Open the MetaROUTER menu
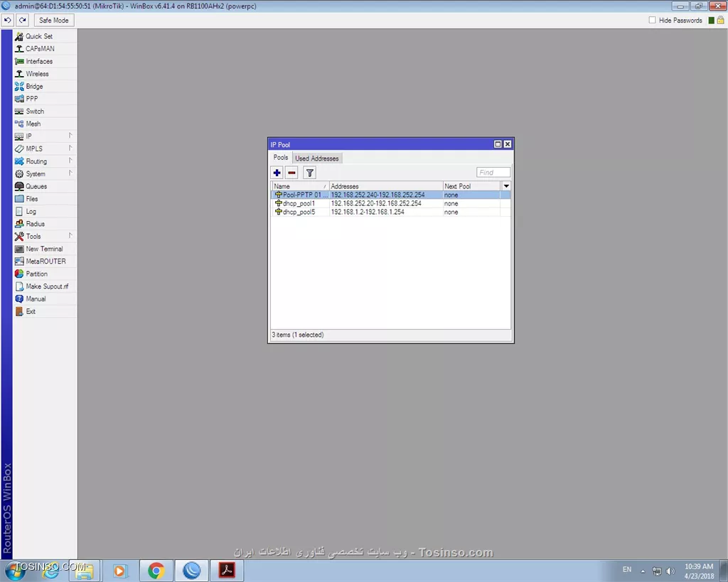This screenshot has width=728, height=582. coord(45,262)
